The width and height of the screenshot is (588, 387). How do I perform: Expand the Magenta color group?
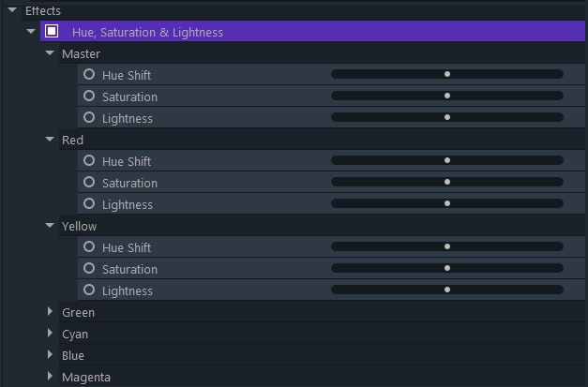[x=50, y=377]
